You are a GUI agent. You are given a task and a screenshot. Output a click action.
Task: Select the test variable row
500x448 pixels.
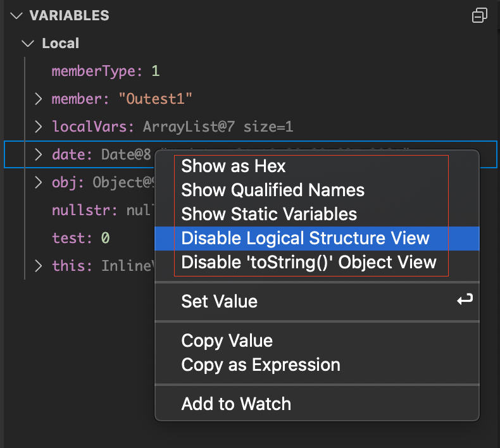80,238
